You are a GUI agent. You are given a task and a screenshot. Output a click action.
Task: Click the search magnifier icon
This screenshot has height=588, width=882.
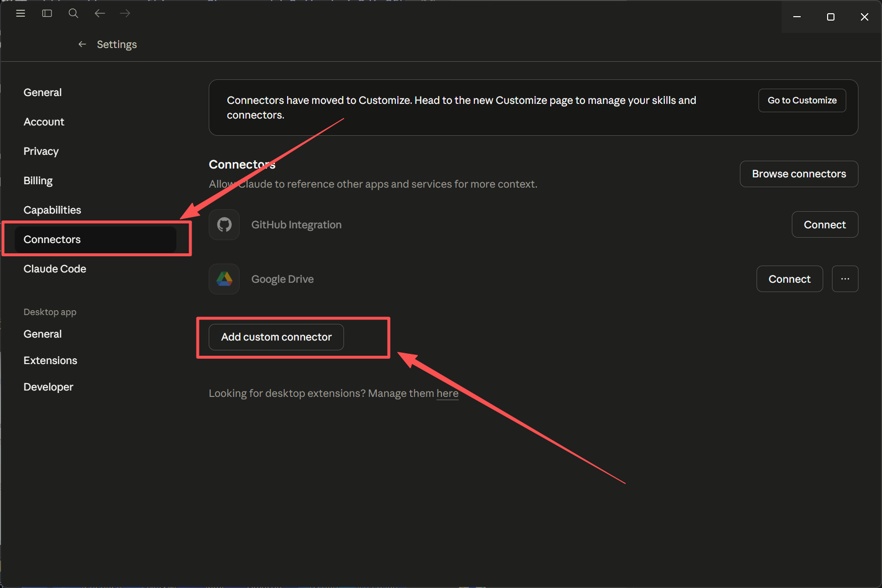pos(73,13)
